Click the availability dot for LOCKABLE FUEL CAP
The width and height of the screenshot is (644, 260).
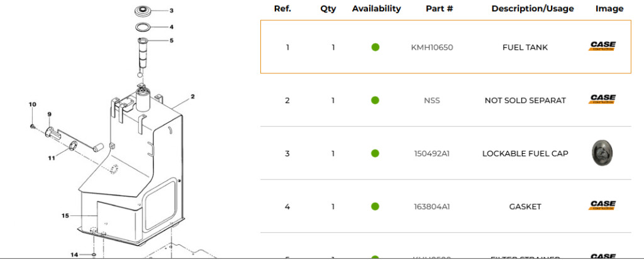[375, 153]
